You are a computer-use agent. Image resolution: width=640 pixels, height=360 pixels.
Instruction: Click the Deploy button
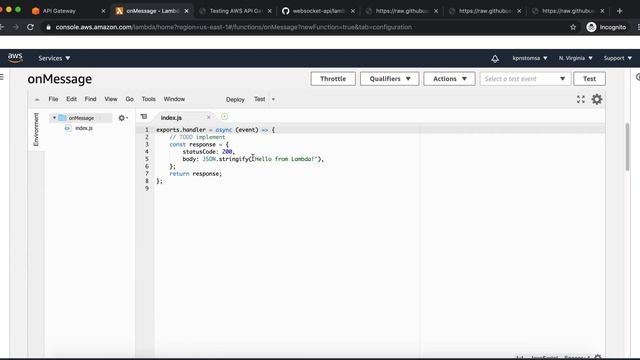235,99
